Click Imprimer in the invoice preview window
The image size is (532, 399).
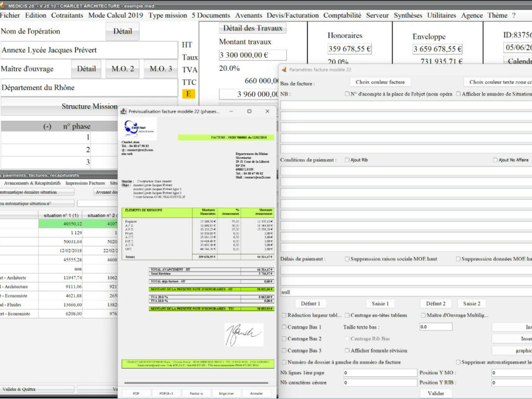[226, 393]
